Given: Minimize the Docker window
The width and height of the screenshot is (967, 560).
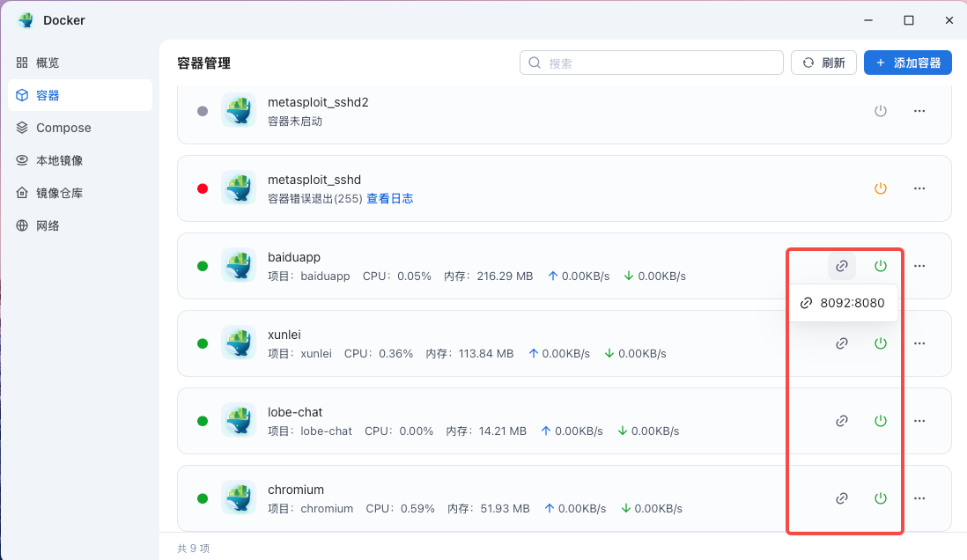Looking at the screenshot, I should pos(868,20).
